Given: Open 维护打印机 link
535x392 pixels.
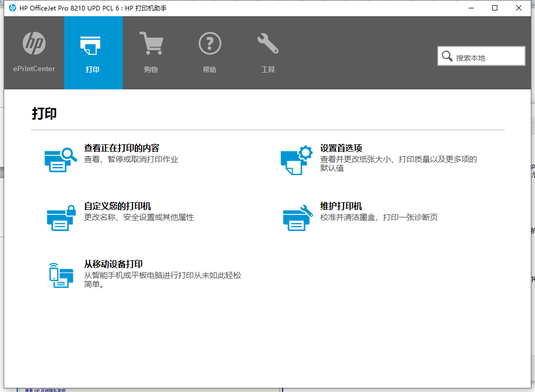Looking at the screenshot, I should pyautogui.click(x=341, y=206).
